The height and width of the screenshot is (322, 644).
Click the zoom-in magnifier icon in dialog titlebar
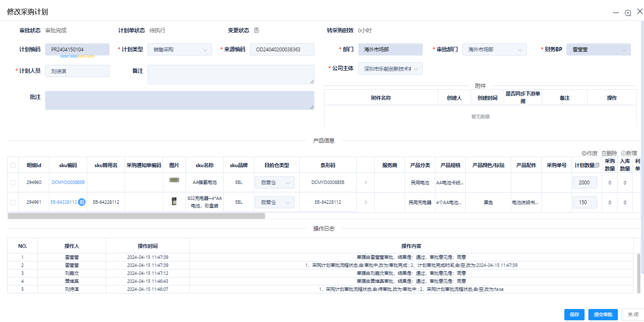(628, 13)
